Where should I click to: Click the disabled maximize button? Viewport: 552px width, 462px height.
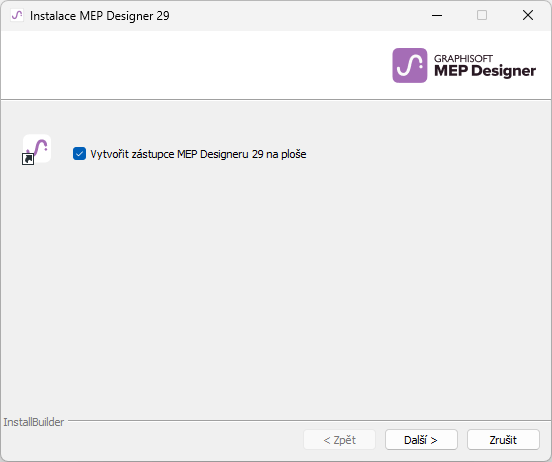pos(482,15)
